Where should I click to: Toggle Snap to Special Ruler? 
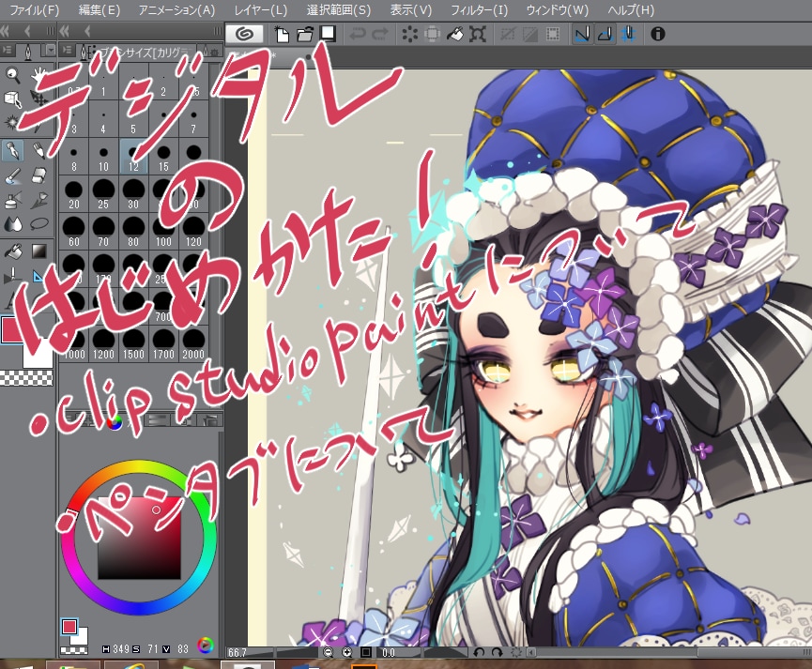605,34
